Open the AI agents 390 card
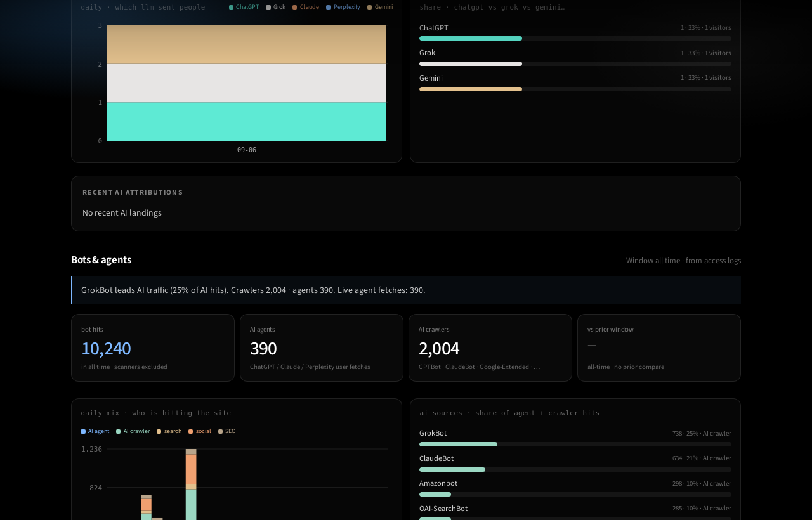 [x=322, y=348]
